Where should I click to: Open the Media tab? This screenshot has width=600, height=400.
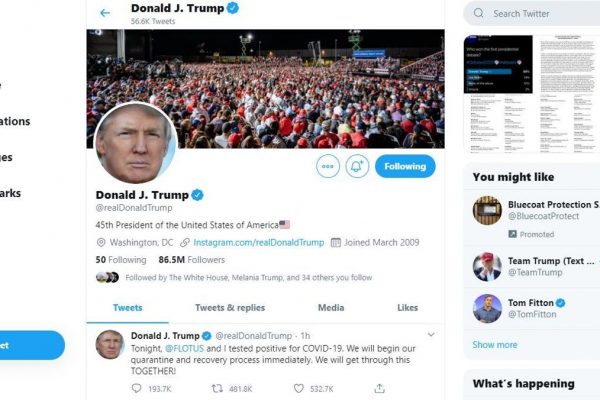tap(331, 308)
